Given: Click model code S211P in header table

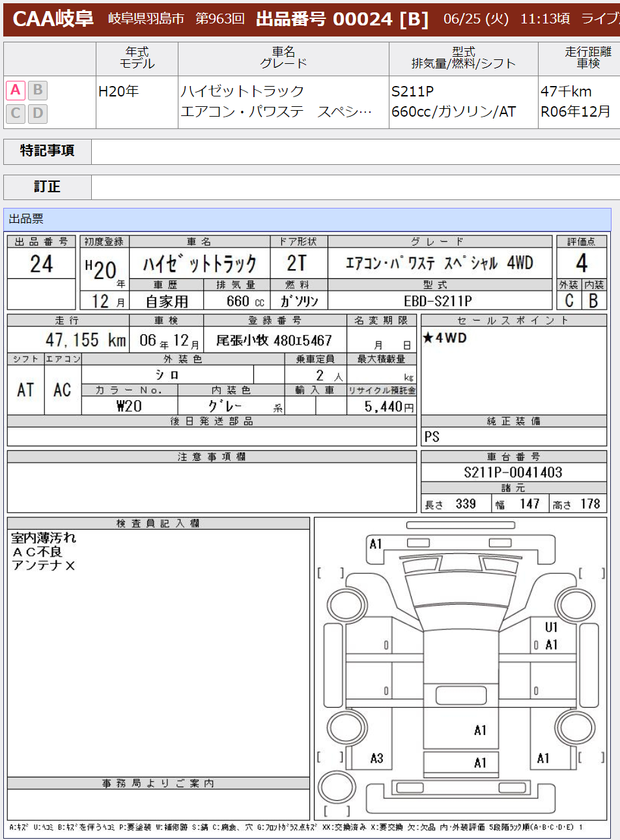Looking at the screenshot, I should coord(413,91).
